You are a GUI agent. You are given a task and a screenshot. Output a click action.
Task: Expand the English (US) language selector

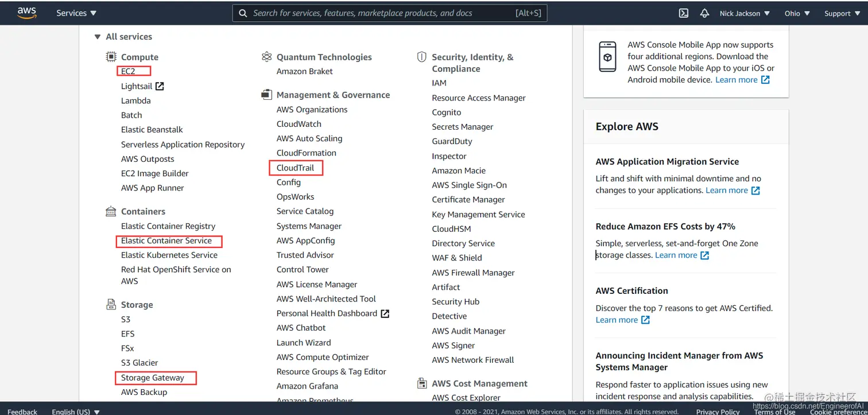point(76,412)
